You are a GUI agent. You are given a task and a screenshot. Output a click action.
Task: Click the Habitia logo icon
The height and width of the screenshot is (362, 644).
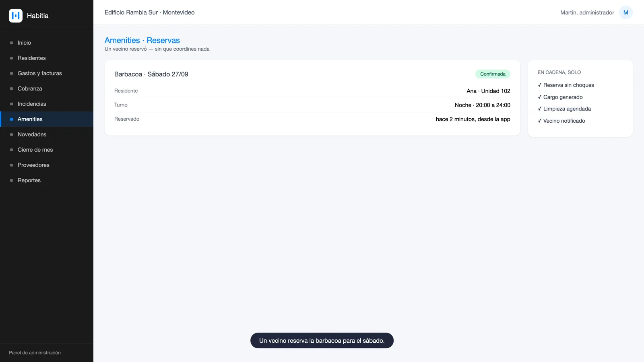16,16
